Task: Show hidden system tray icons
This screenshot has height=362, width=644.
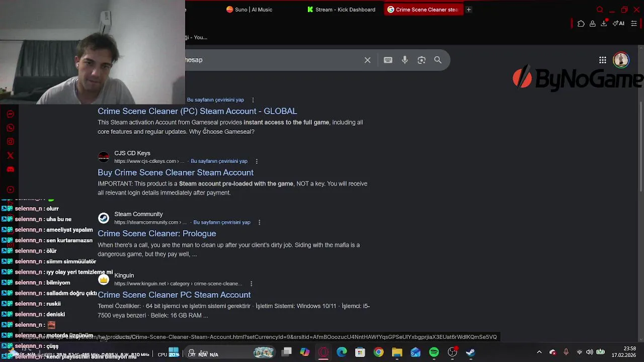Action: point(539,352)
